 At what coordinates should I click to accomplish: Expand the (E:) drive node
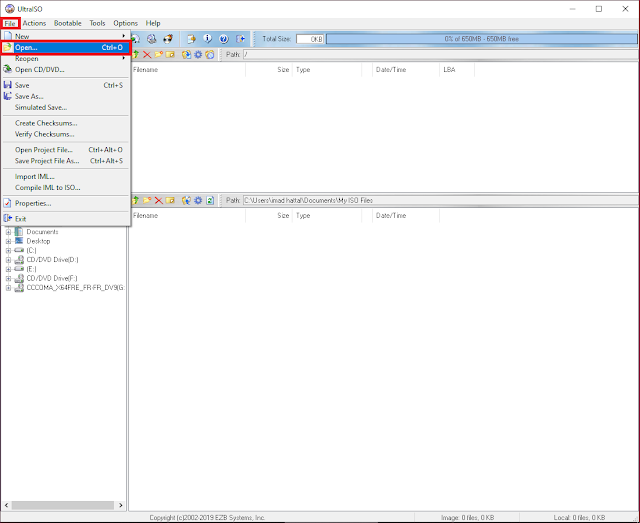tap(8, 269)
